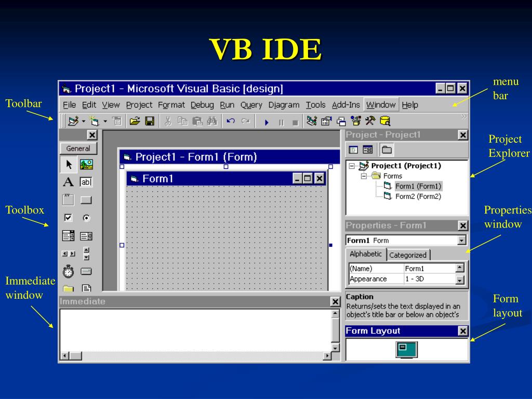Screen dimensions: 532x399
Task: Click the Properties list scroll down arrow
Action: point(460,280)
